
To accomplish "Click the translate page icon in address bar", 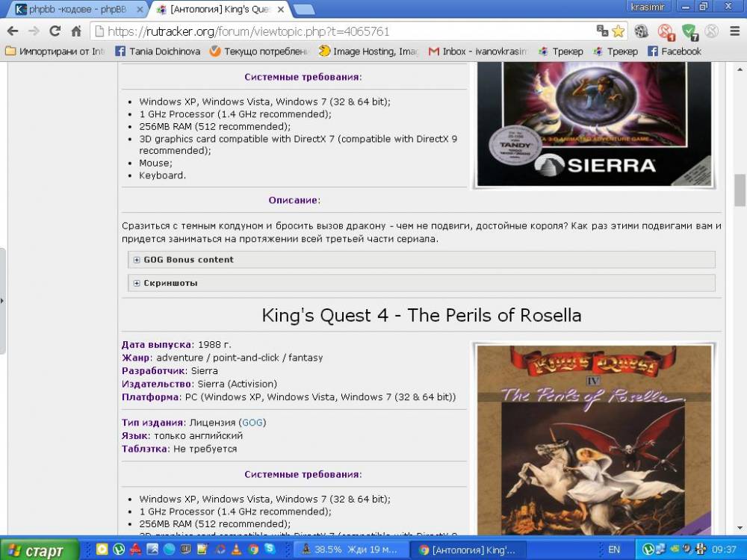I will click(x=602, y=31).
